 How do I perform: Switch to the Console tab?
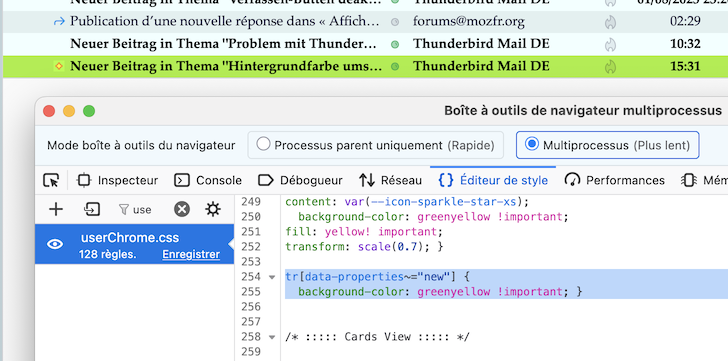(208, 180)
